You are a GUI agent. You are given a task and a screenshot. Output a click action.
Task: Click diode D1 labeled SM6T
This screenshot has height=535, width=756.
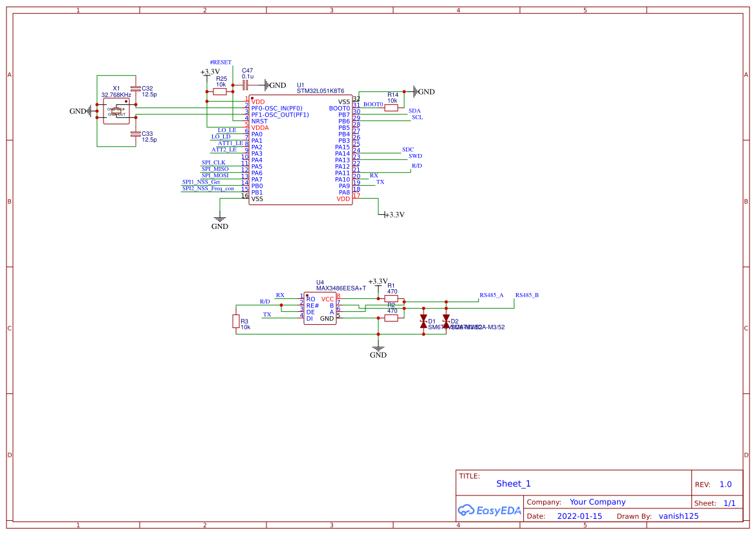(x=424, y=320)
